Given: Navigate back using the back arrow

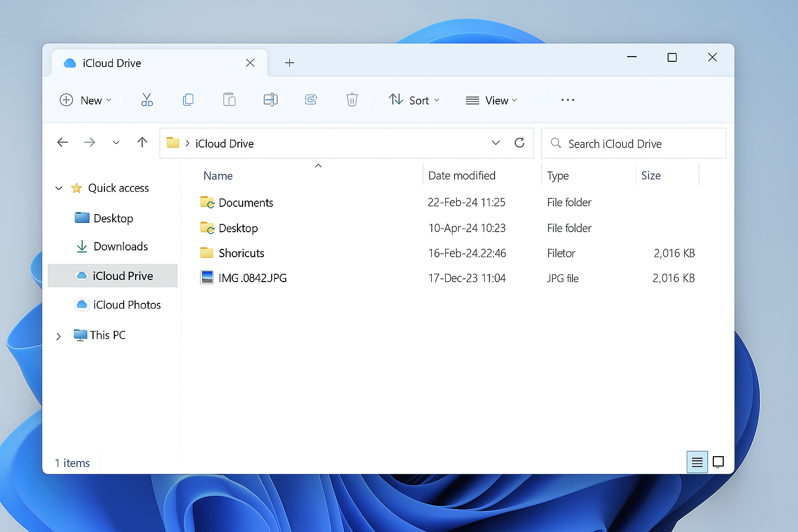Looking at the screenshot, I should click(62, 142).
